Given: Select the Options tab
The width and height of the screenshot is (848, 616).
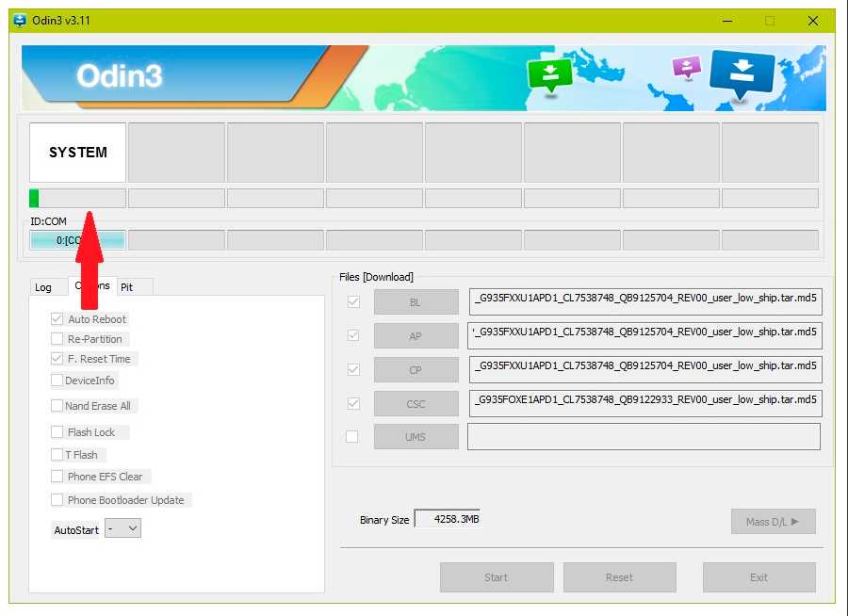Looking at the screenshot, I should [92, 285].
